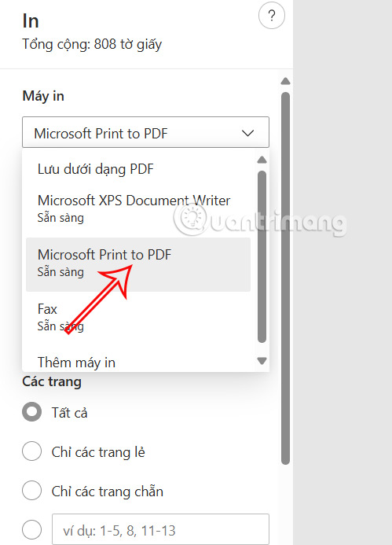This screenshot has height=545, width=392.
Task: Select the custom page range radio button
Action: point(31,530)
